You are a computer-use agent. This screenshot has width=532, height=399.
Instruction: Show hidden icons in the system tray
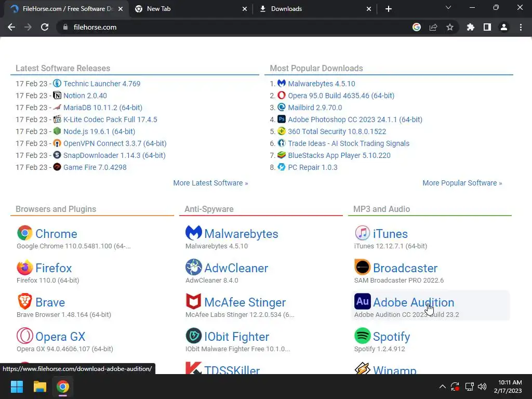point(443,387)
